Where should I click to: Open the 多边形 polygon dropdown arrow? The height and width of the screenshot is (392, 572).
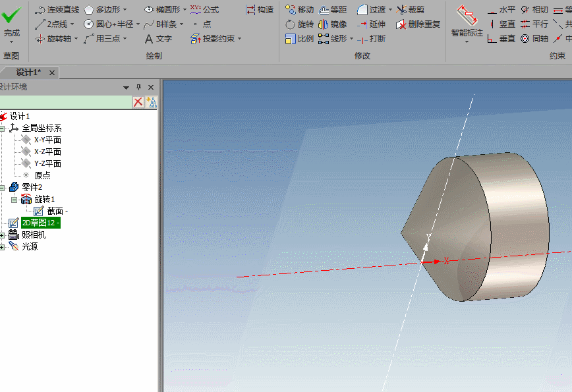pyautogui.click(x=125, y=10)
